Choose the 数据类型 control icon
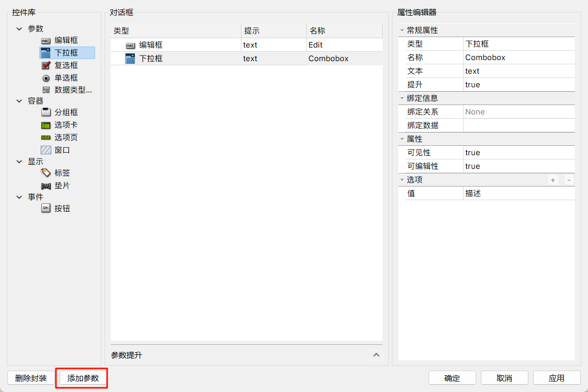The width and height of the screenshot is (588, 392). point(46,90)
